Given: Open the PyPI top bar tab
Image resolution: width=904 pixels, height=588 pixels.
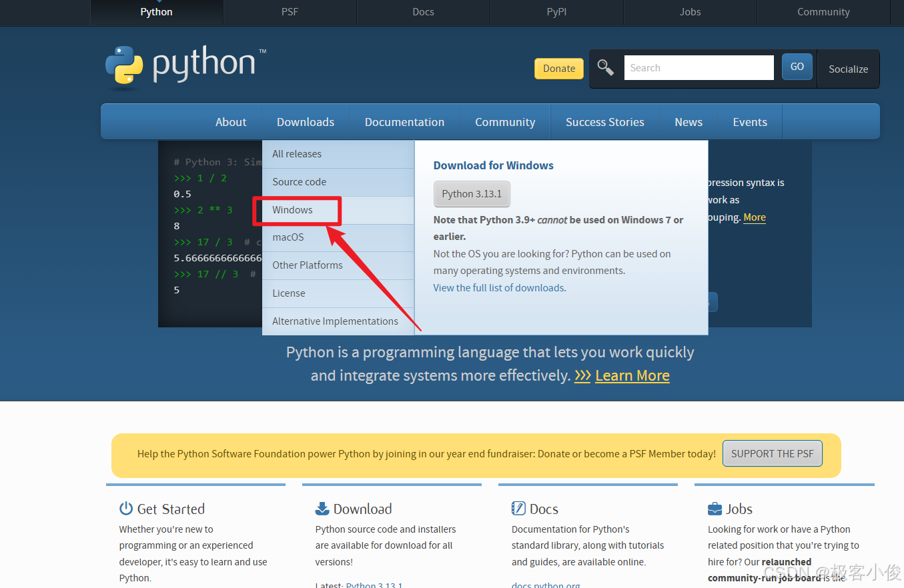Looking at the screenshot, I should tap(557, 12).
